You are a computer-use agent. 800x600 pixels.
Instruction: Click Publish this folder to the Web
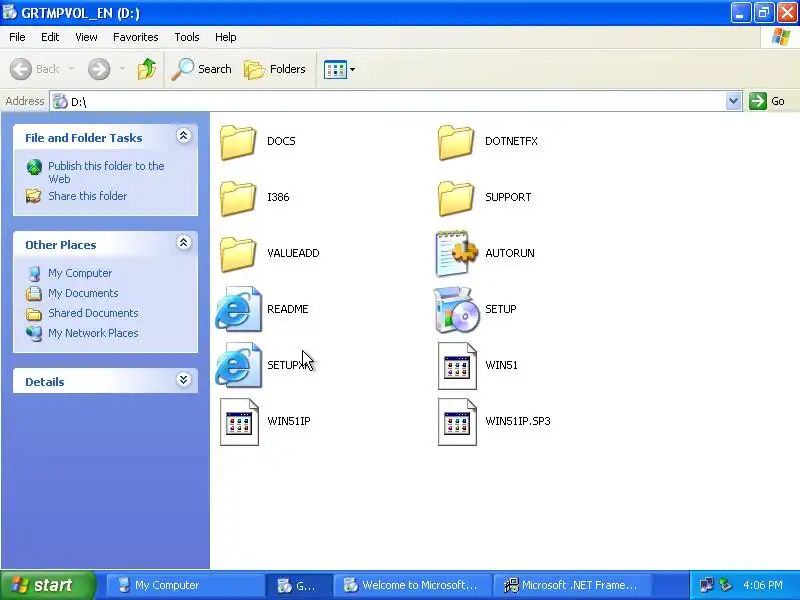coord(106,172)
